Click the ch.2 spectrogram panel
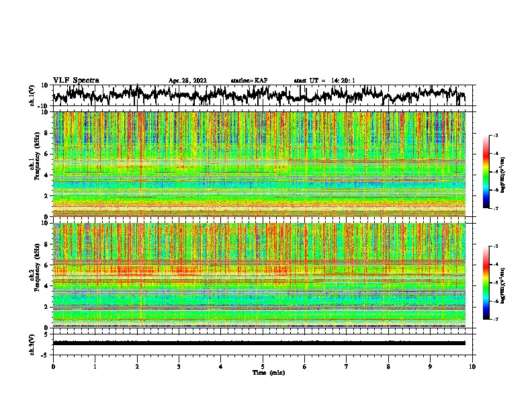The image size is (532, 411). (263, 275)
